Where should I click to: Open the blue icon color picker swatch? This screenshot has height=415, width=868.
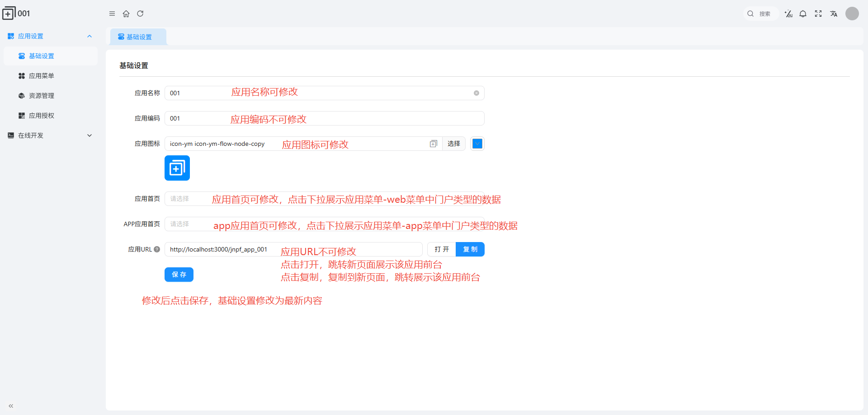(x=477, y=144)
